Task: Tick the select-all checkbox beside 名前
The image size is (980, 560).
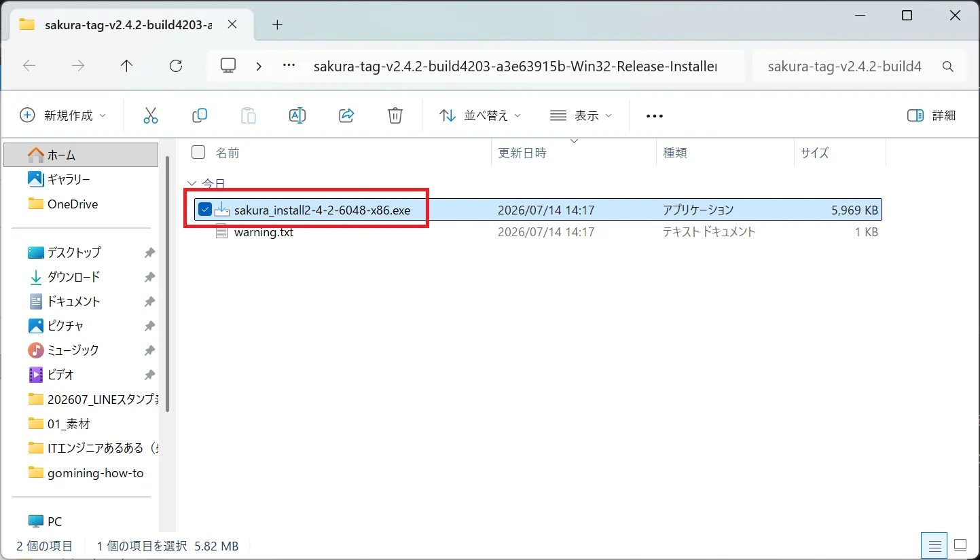Action: (198, 152)
